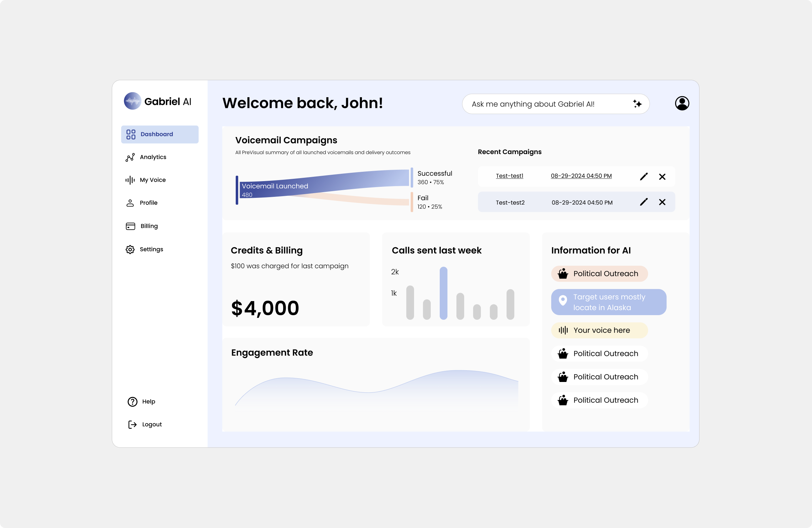Screen dimensions: 812x528
Task: Click the Help question mark icon
Action: tap(132, 402)
